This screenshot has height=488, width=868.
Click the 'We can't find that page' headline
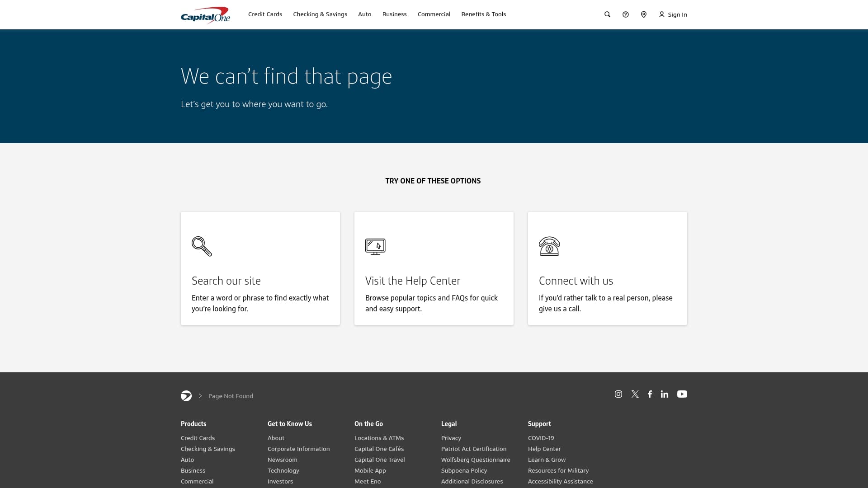point(286,76)
